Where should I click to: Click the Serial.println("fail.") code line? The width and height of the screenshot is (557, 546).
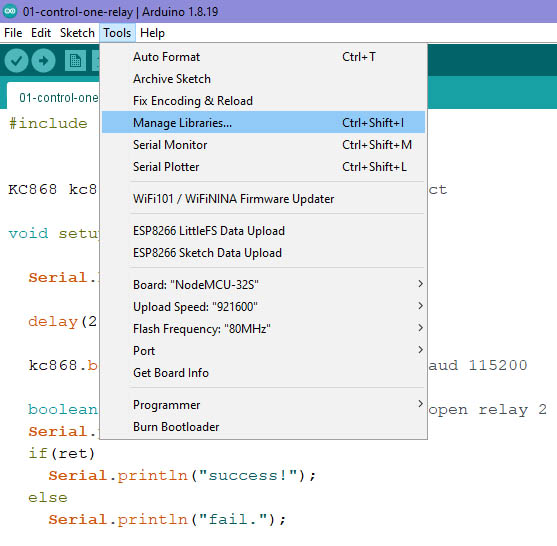pos(167,520)
